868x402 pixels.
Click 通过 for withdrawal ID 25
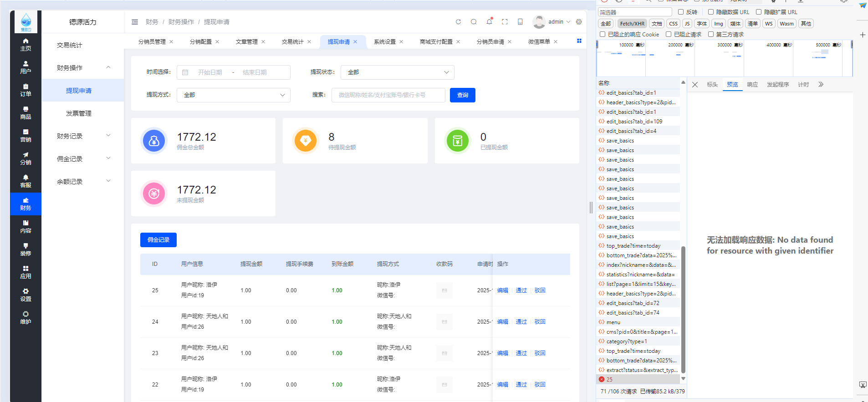[521, 290]
